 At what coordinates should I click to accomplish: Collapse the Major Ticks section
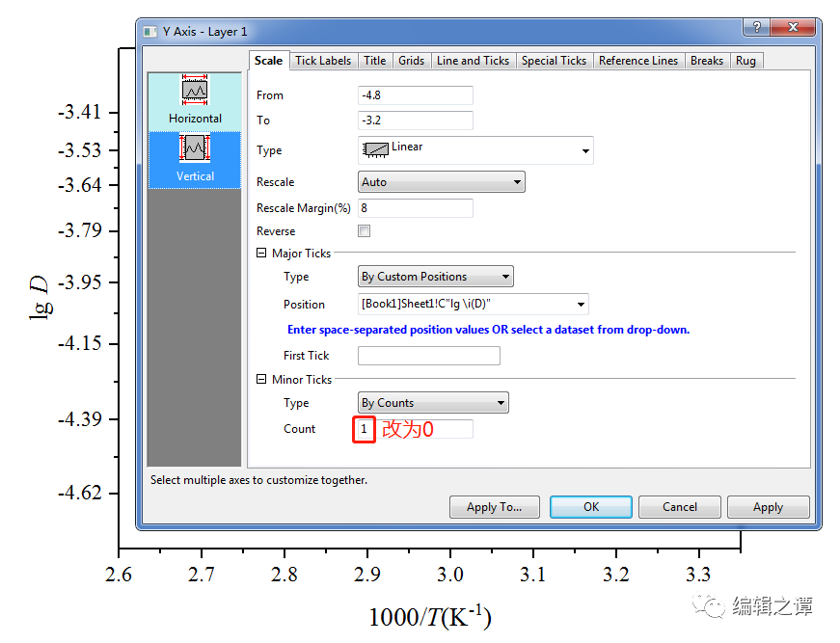[260, 253]
